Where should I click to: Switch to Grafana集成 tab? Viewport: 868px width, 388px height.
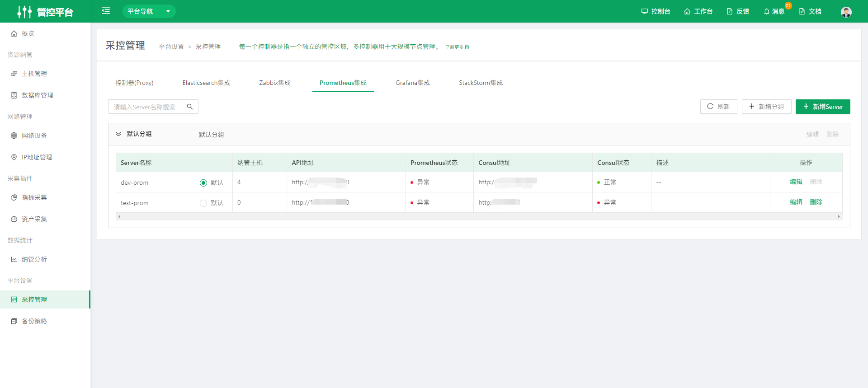tap(413, 83)
